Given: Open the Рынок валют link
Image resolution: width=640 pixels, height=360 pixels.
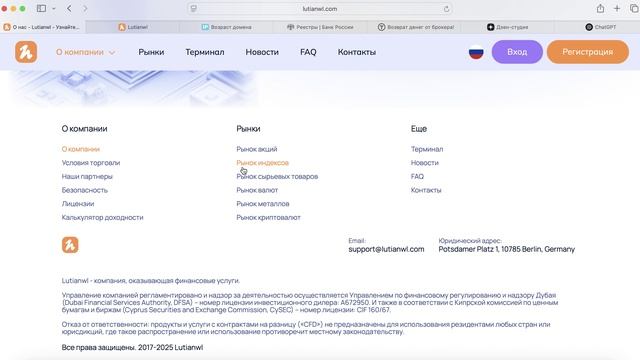Looking at the screenshot, I should [x=257, y=190].
